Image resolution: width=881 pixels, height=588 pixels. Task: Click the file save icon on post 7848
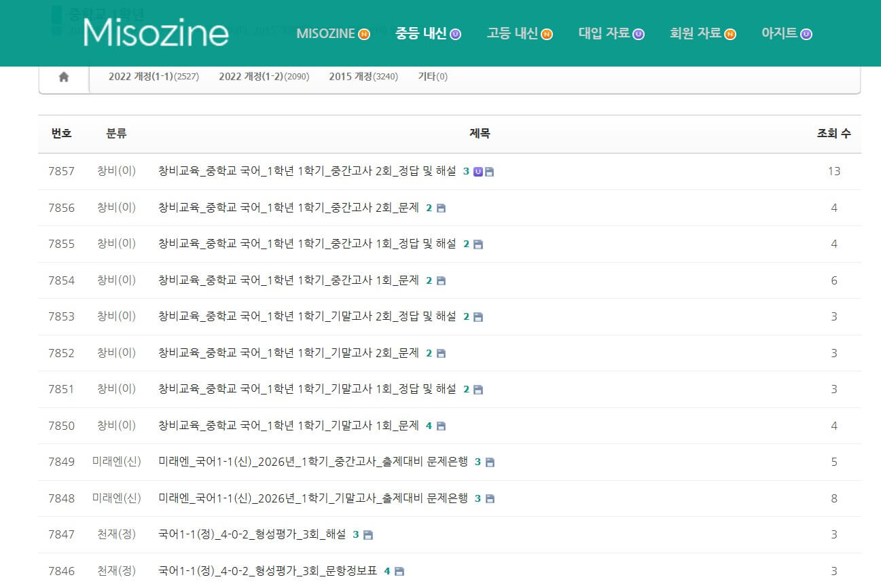click(490, 499)
